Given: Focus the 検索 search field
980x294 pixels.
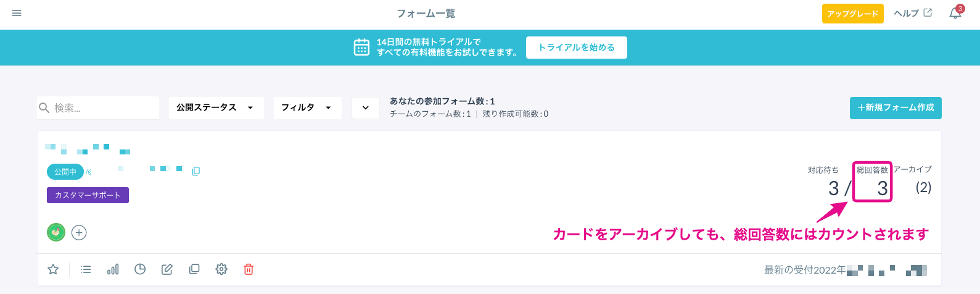Looking at the screenshot, I should [x=98, y=107].
